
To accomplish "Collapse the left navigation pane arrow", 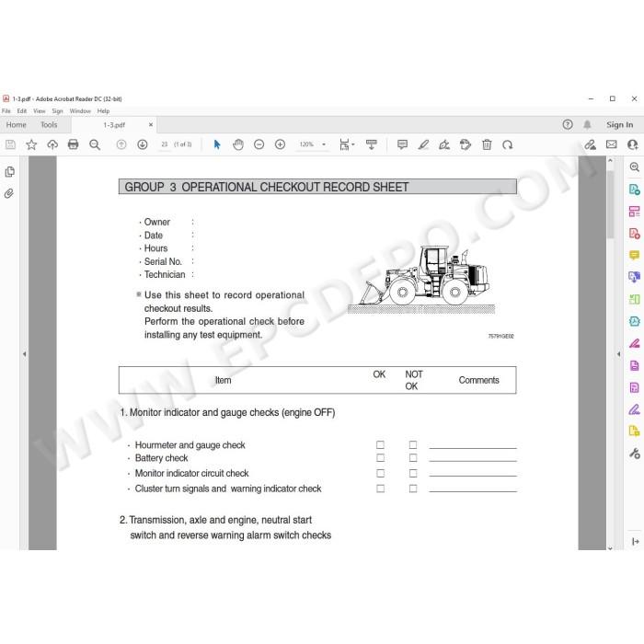I will pyautogui.click(x=24, y=353).
